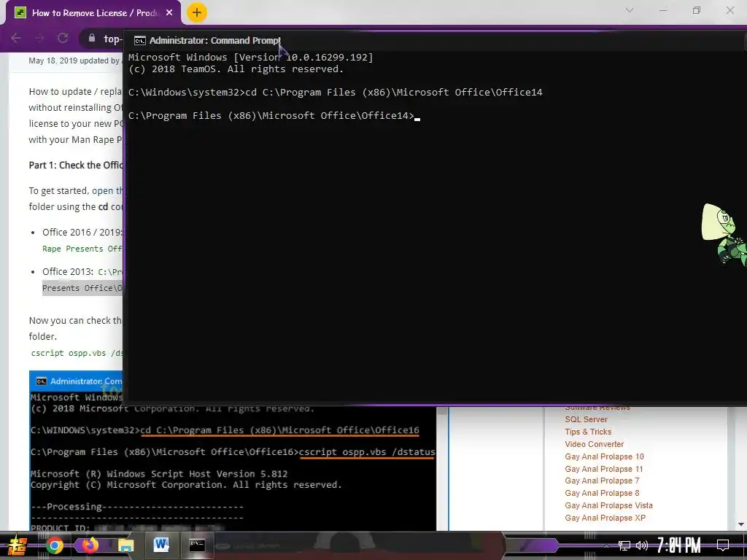Image resolution: width=747 pixels, height=560 pixels.
Task: Click the 'Office 2013:' bullet text
Action: [x=68, y=271]
